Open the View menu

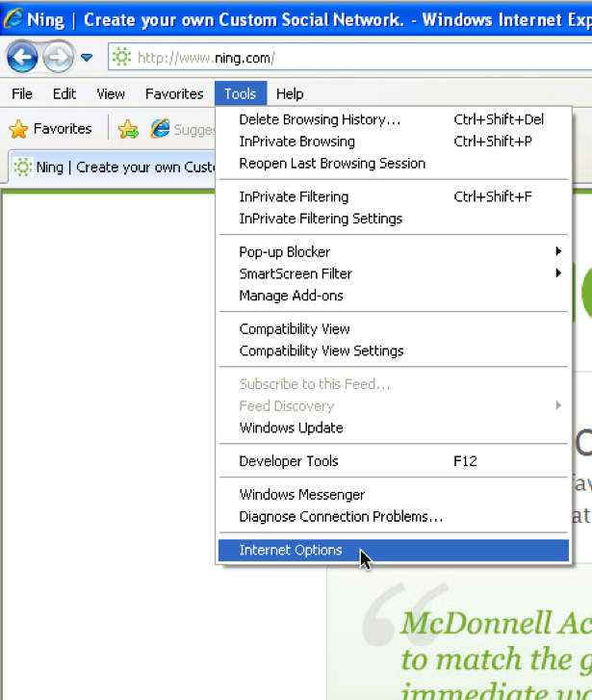point(111,93)
